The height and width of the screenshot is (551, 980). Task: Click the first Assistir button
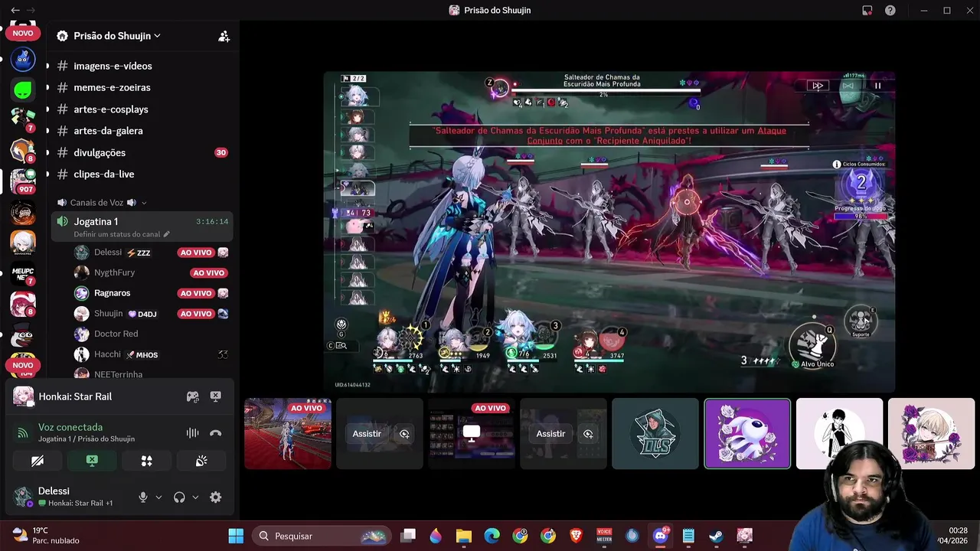pos(367,434)
